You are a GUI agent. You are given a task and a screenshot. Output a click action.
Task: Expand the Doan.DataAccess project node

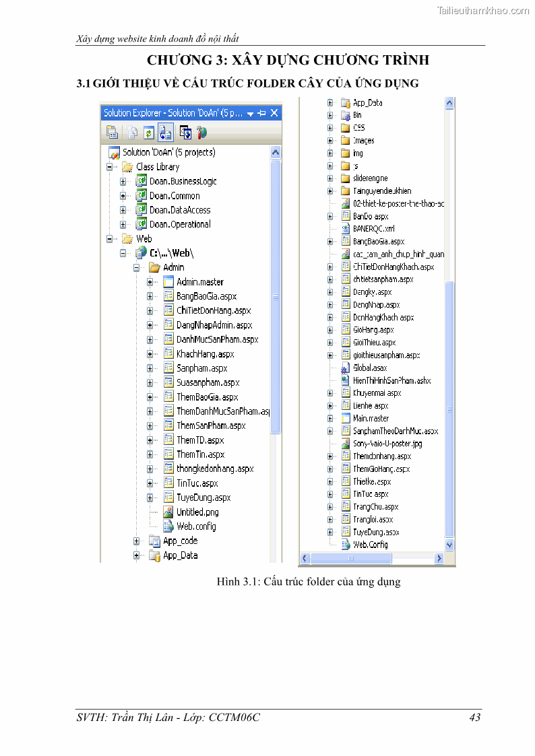coord(123,210)
